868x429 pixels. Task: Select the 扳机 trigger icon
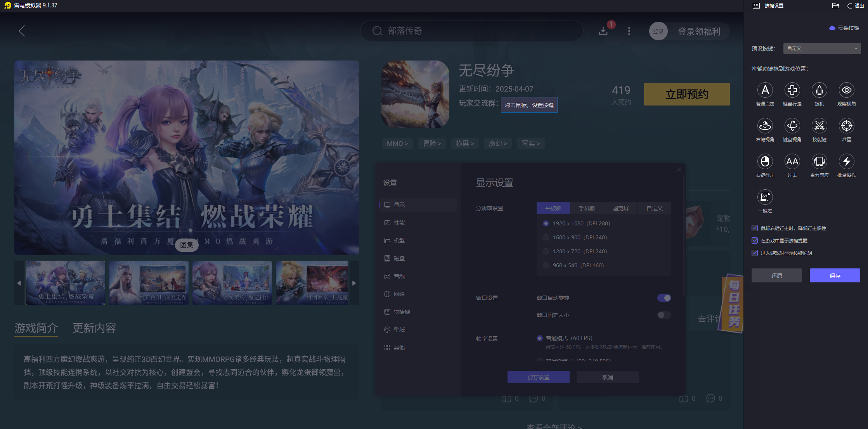819,90
